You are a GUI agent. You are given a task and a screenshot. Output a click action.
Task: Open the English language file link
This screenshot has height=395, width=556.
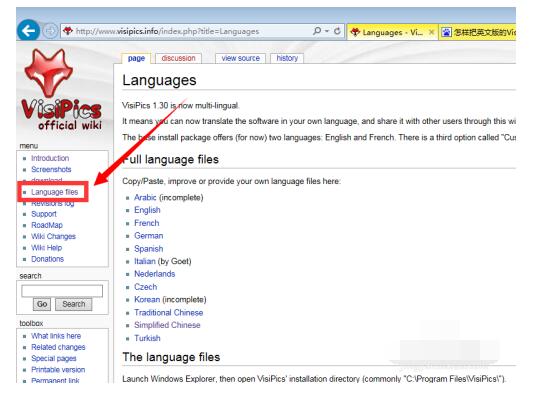coord(147,210)
